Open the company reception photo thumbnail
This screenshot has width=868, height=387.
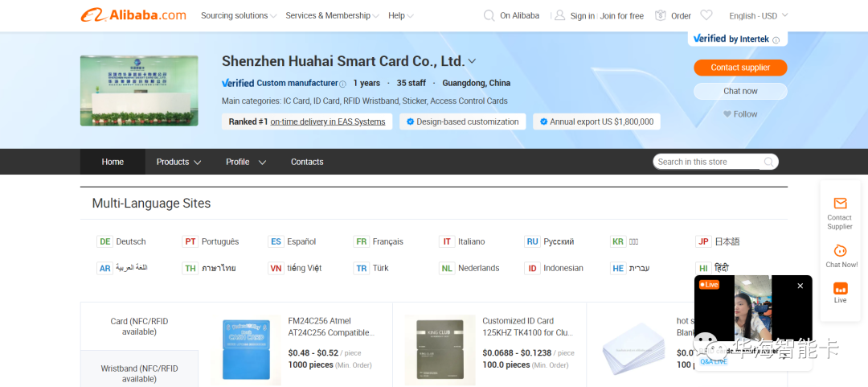139,90
